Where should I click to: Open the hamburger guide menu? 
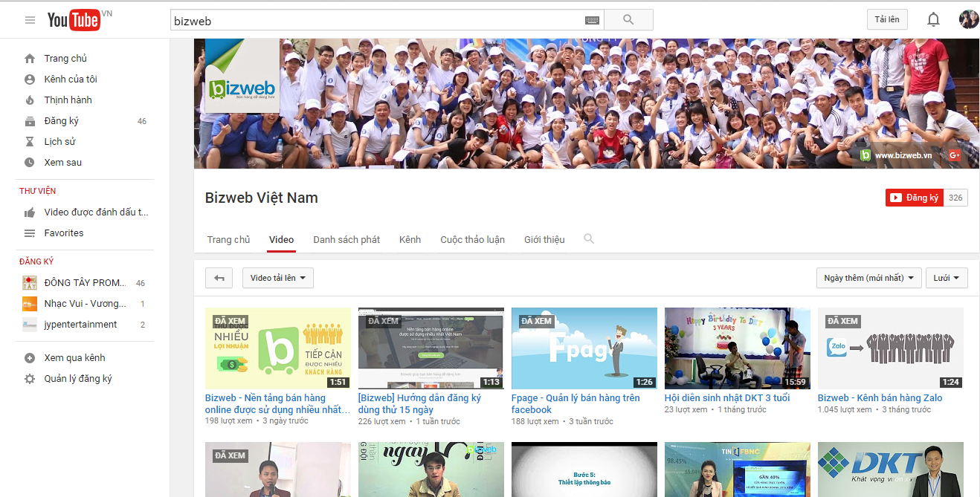[x=30, y=20]
